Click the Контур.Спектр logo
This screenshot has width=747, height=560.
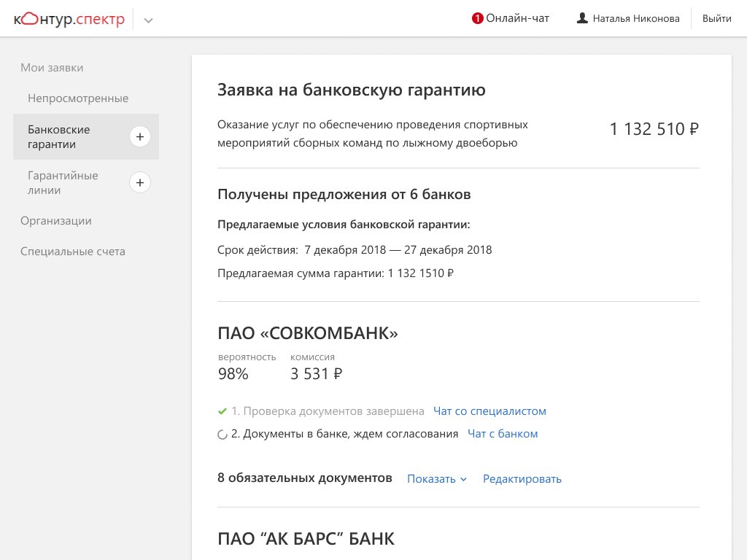coord(69,19)
